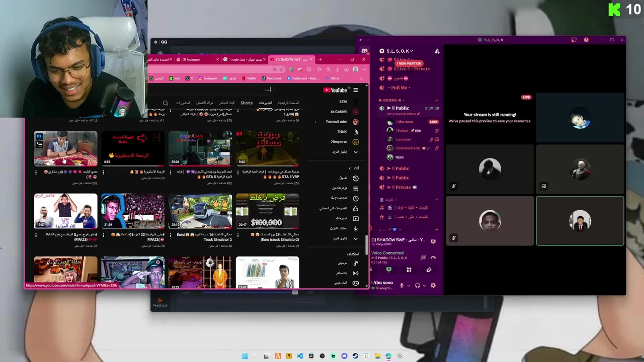
Task: Click Discord home logo icon
Action: (x=365, y=51)
